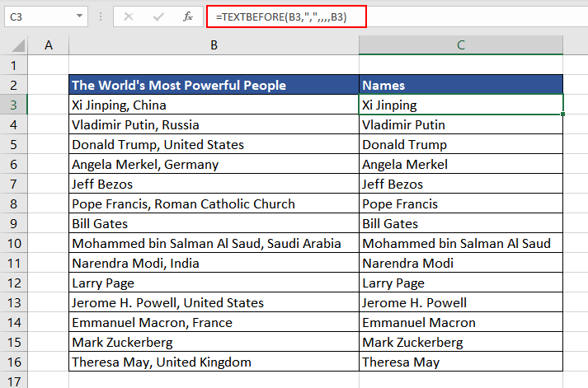Image resolution: width=588 pixels, height=388 pixels.
Task: Select row 16 header
Action: coord(14,362)
